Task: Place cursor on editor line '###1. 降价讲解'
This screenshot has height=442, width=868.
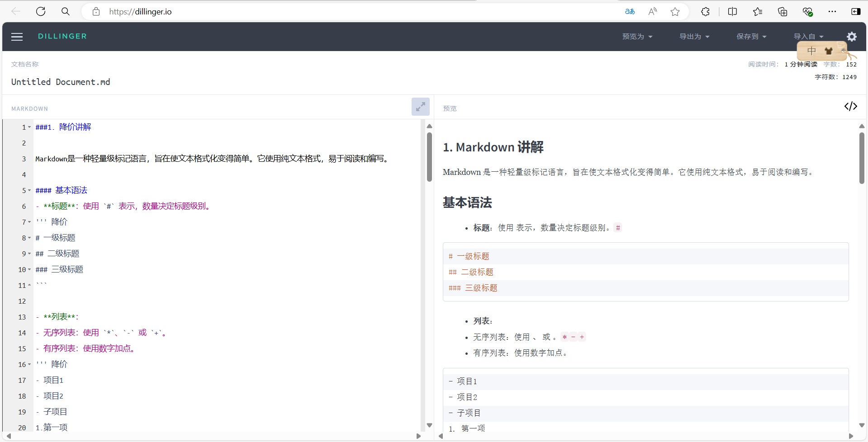Action: click(x=63, y=127)
